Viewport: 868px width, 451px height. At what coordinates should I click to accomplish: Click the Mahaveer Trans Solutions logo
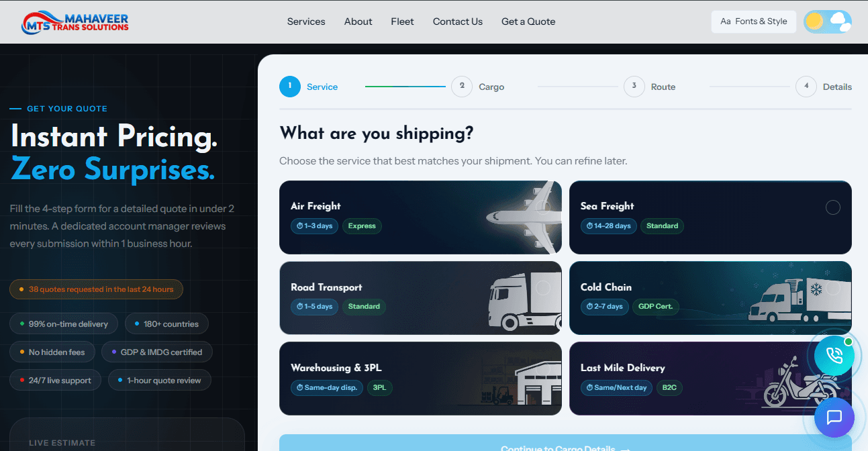(75, 21)
